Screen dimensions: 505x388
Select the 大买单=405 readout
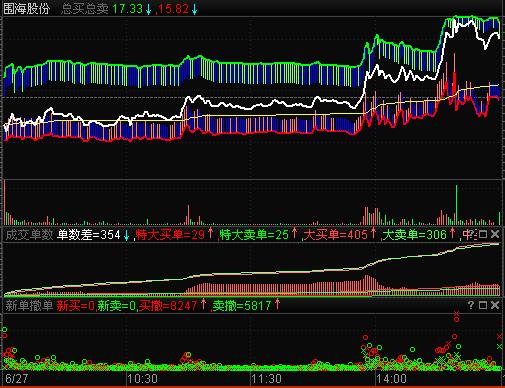click(x=336, y=235)
